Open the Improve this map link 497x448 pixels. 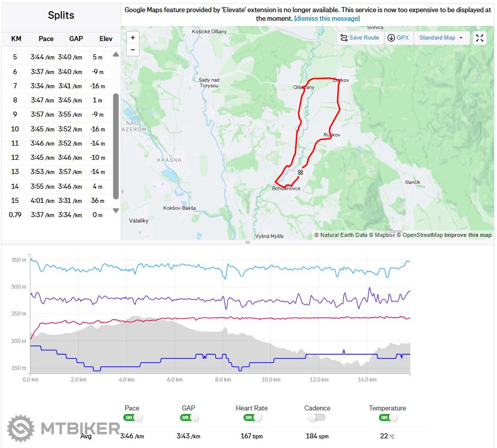(468, 235)
